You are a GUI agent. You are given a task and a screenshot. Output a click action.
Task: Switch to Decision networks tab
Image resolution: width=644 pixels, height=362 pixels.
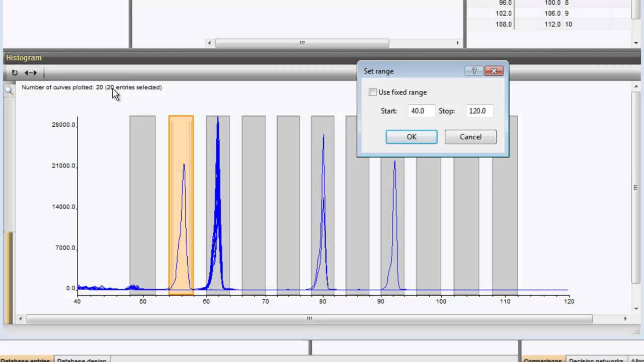pos(596,360)
